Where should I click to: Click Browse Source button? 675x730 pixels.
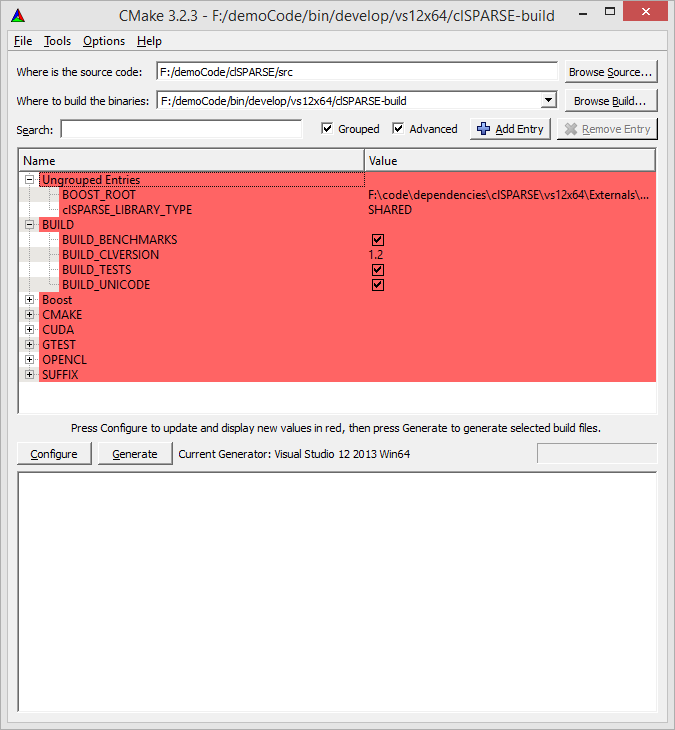coord(611,72)
